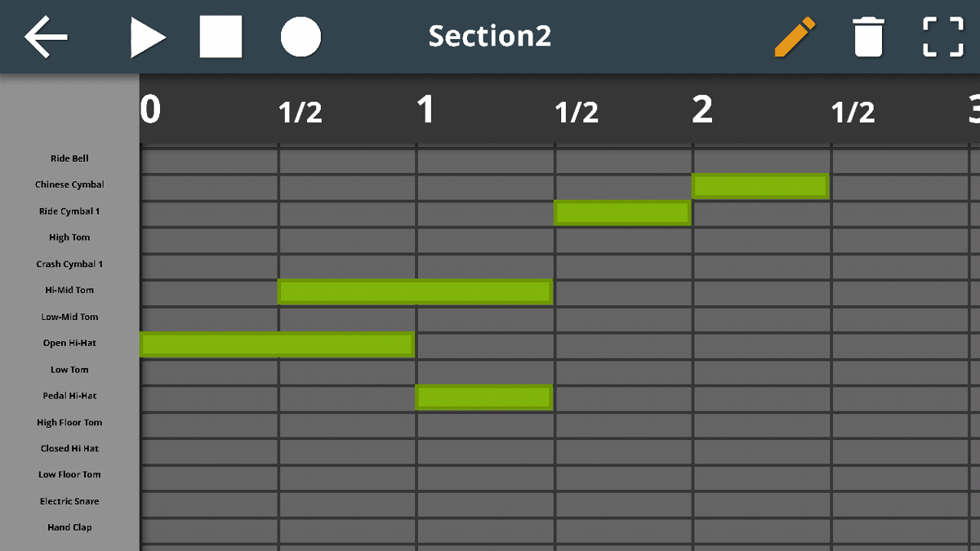Enter fullscreen mode with the brackets icon
The image size is (980, 551).
pos(942,36)
